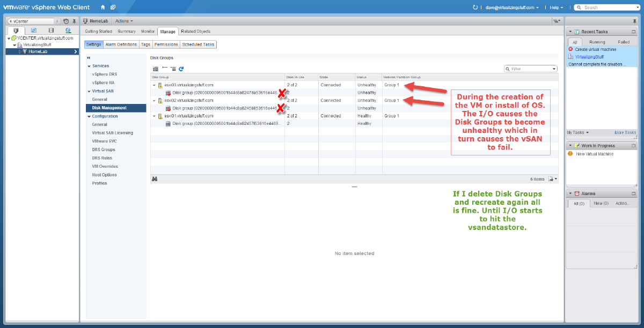Click the navigator history clock icon
This screenshot has height=328, width=644.
[66, 21]
